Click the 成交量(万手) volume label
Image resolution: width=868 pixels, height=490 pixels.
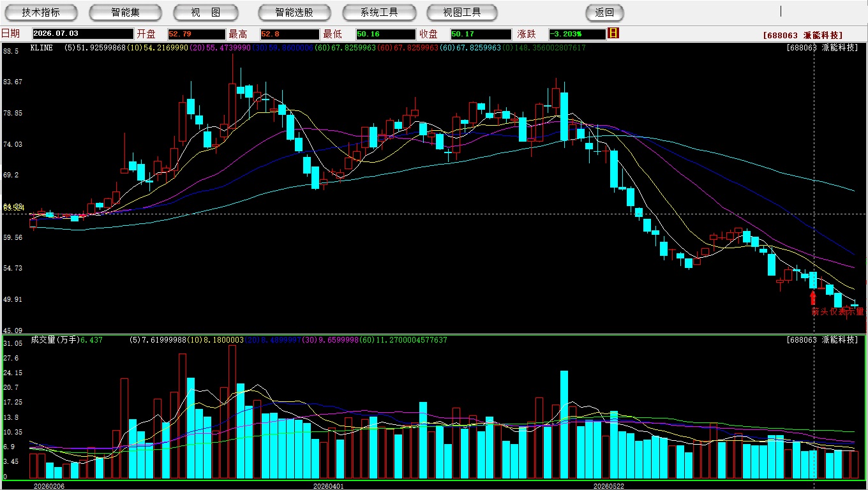pyautogui.click(x=55, y=340)
